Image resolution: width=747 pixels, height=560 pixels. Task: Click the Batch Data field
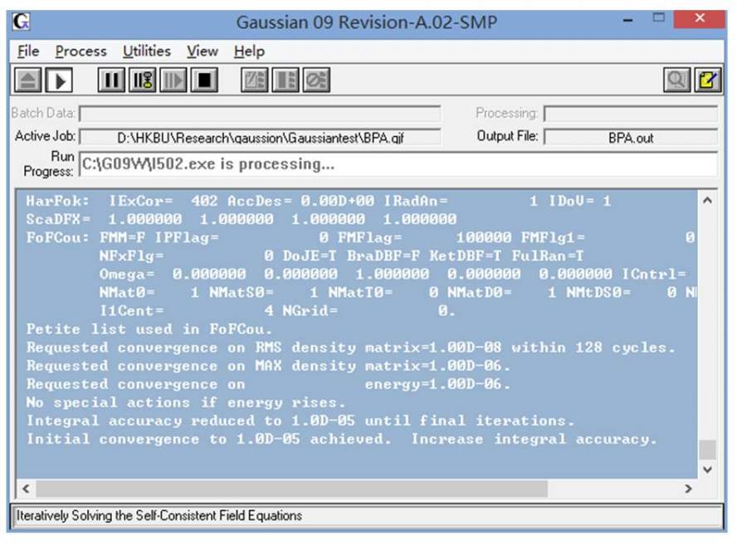(260, 114)
